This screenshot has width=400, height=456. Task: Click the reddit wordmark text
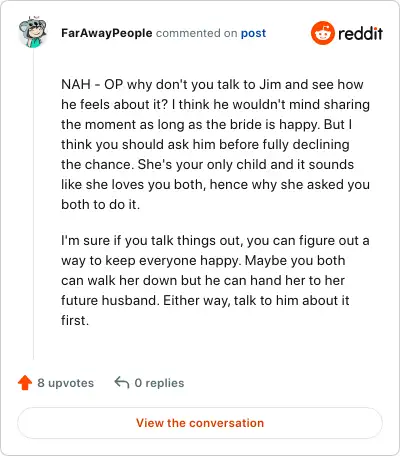pos(360,33)
